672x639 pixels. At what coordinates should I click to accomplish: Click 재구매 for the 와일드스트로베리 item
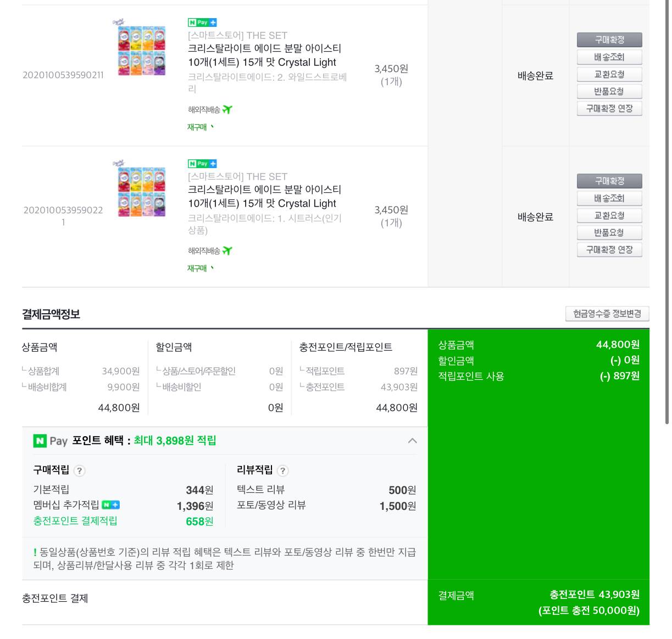(x=200, y=127)
